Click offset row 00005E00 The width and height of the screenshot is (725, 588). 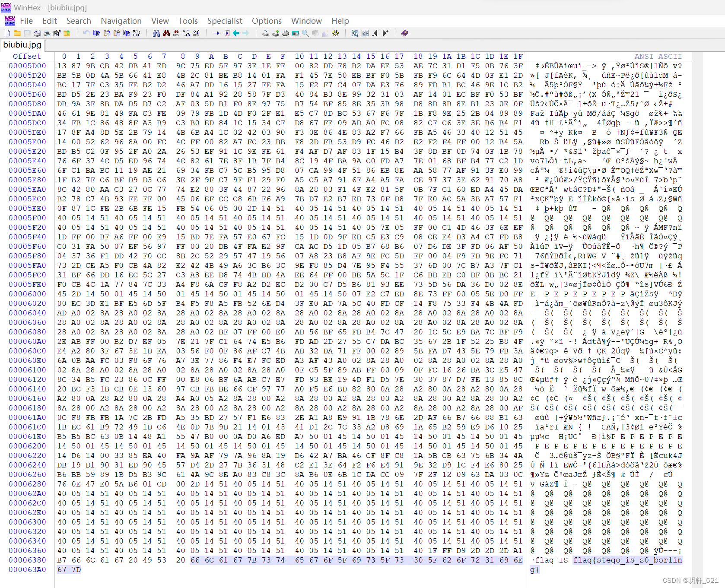27,142
